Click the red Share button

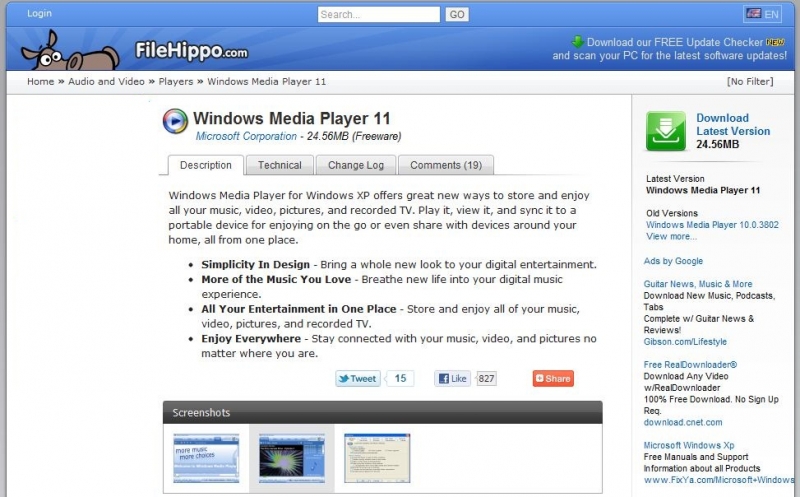click(552, 379)
